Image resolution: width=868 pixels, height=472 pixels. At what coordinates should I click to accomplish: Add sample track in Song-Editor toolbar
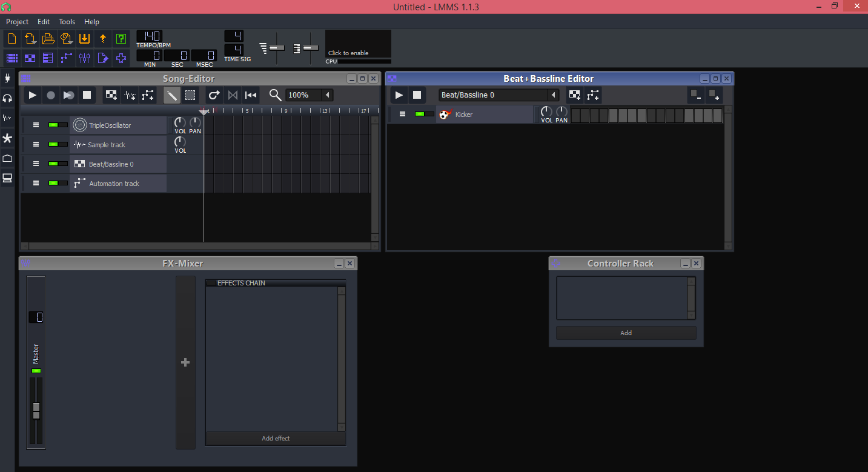tap(130, 95)
